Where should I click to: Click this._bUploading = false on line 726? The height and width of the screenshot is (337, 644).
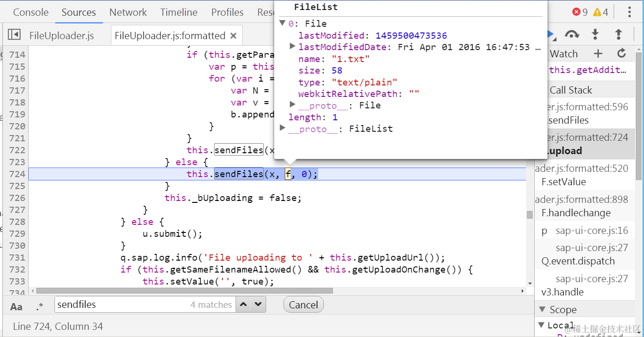pos(233,198)
